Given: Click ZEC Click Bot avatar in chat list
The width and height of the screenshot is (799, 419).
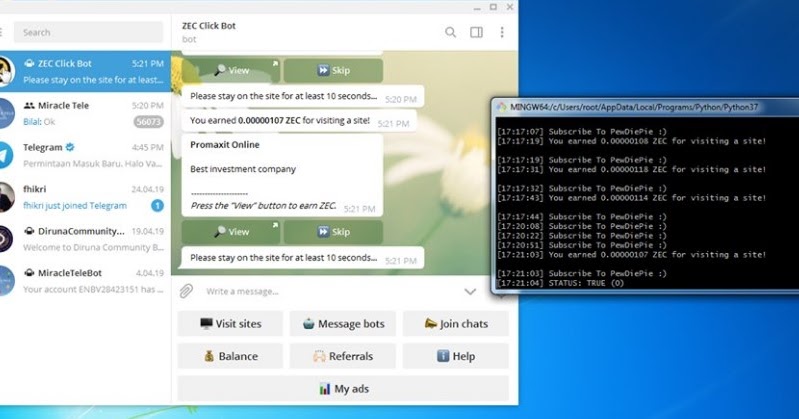Looking at the screenshot, I should (5, 71).
